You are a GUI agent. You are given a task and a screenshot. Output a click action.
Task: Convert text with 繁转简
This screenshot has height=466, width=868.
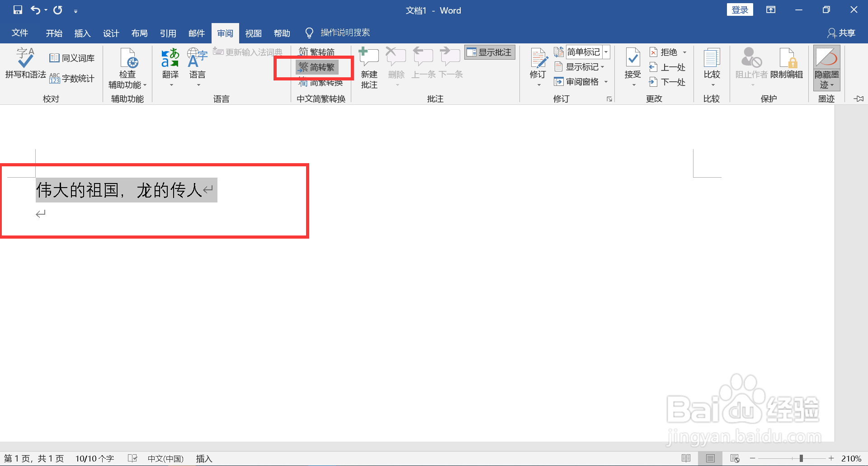click(x=317, y=52)
